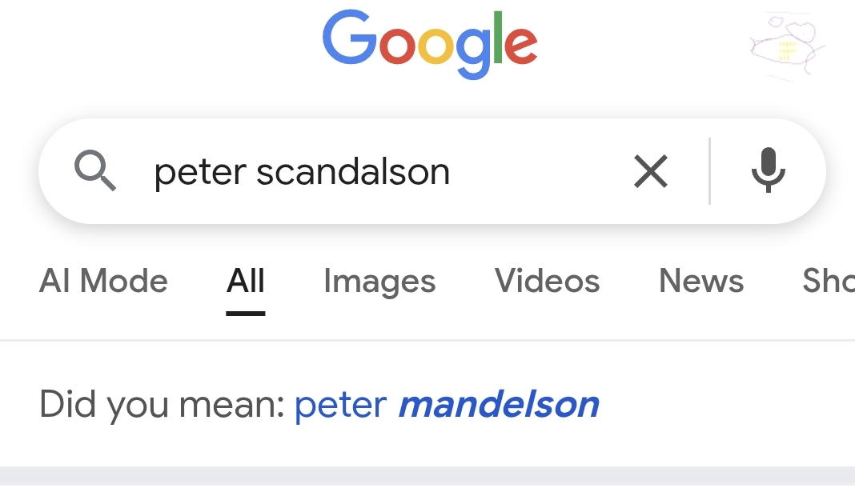Click the "peter scandalson" query text
Viewport: 855px width, 504px height.
coord(302,172)
